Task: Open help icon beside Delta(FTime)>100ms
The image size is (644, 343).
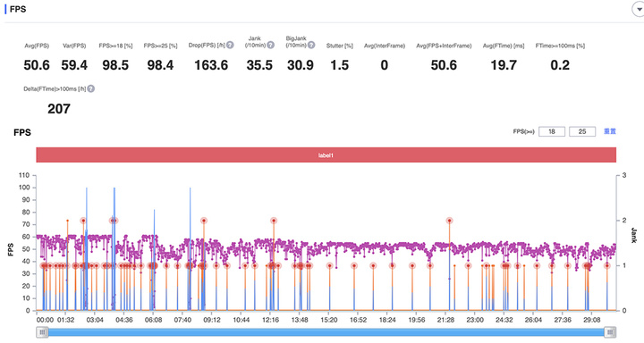Action: pyautogui.click(x=90, y=88)
